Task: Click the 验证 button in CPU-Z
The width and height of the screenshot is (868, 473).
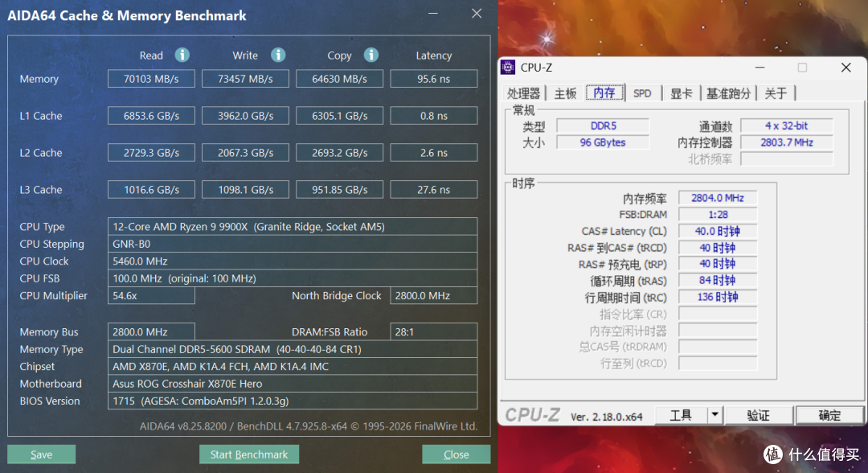Action: click(759, 415)
